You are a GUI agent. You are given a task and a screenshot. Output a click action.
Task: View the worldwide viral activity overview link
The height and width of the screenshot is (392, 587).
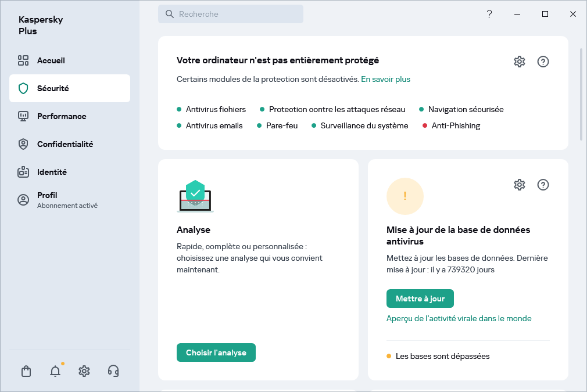click(459, 318)
